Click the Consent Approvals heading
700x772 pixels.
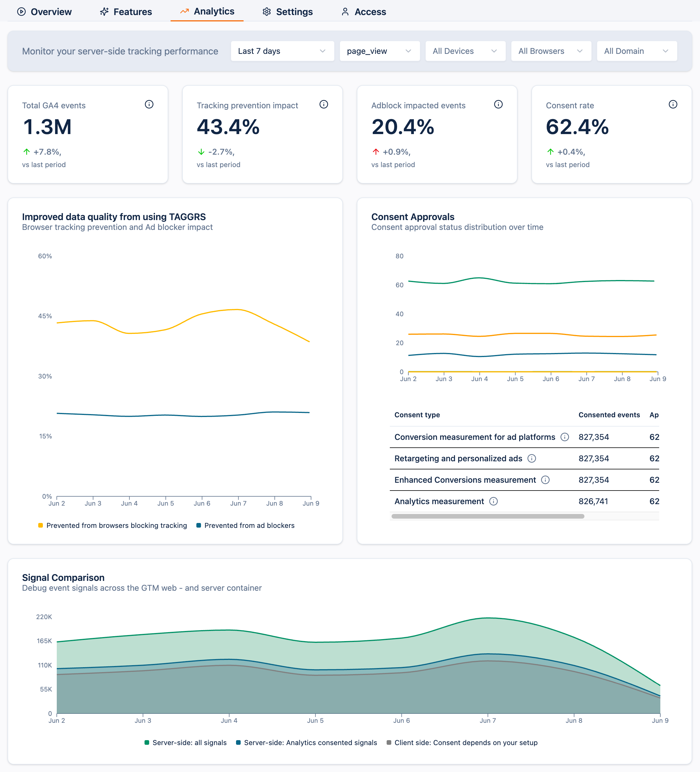click(413, 217)
